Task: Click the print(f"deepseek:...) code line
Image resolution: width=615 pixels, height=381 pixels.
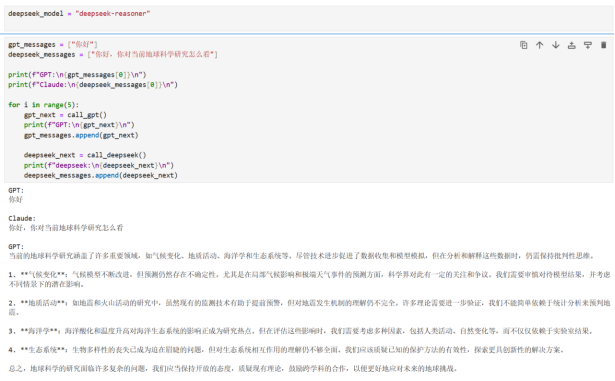Action: point(98,165)
